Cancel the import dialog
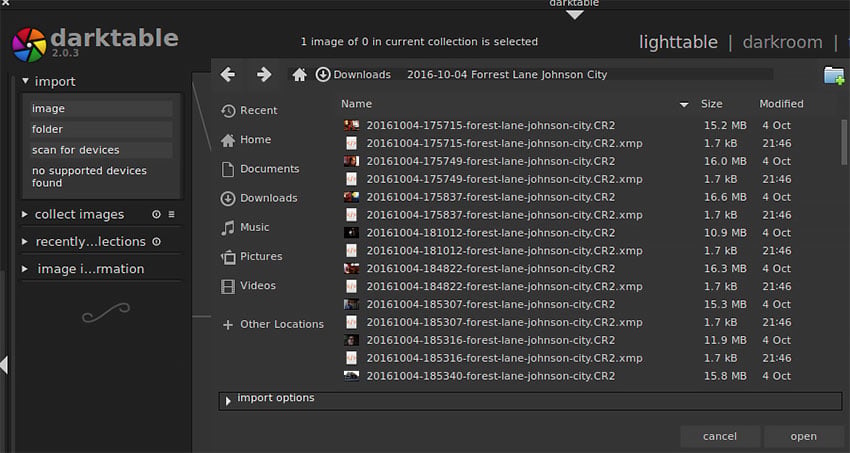The width and height of the screenshot is (850, 453). click(720, 436)
